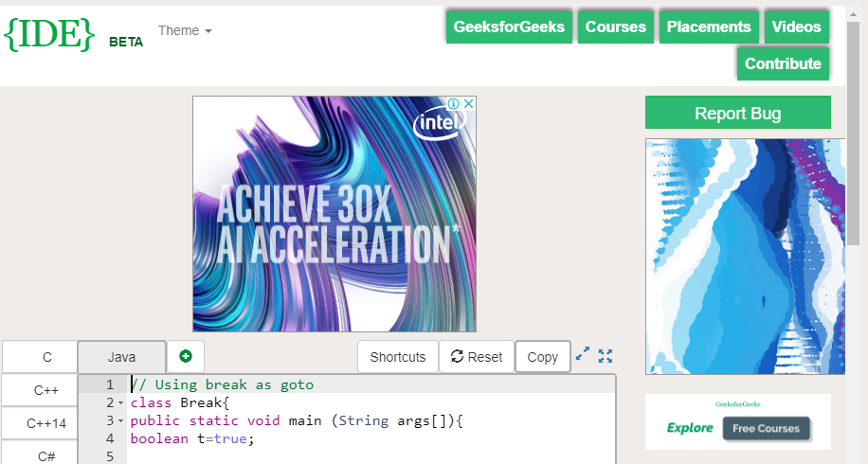Go to Courses page

coord(616,27)
